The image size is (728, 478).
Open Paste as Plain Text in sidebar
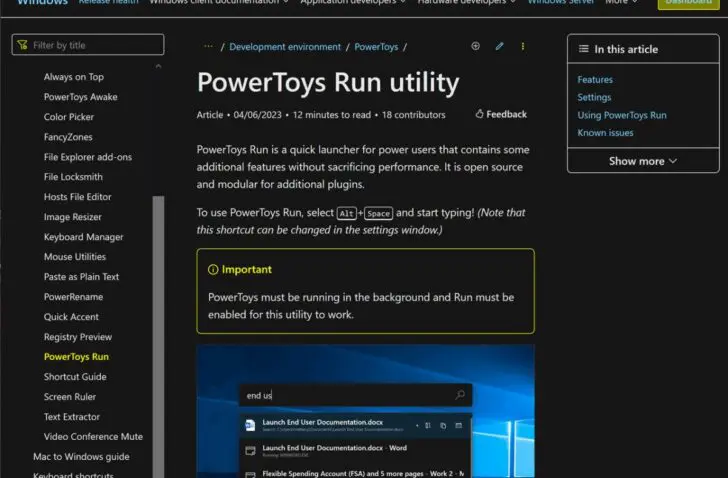pyautogui.click(x=81, y=277)
